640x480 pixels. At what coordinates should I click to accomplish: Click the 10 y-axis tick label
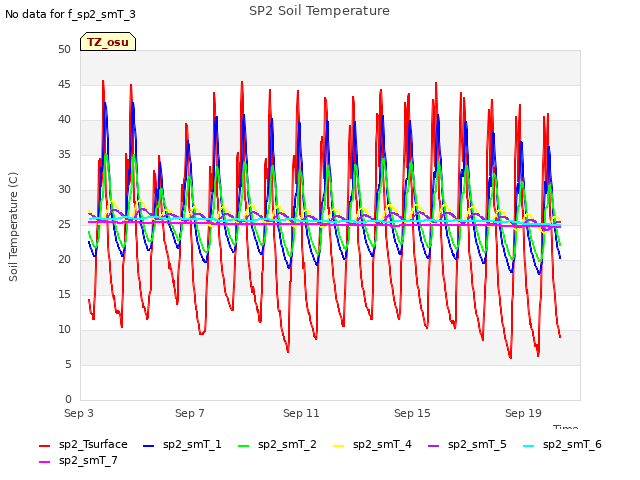pyautogui.click(x=64, y=329)
